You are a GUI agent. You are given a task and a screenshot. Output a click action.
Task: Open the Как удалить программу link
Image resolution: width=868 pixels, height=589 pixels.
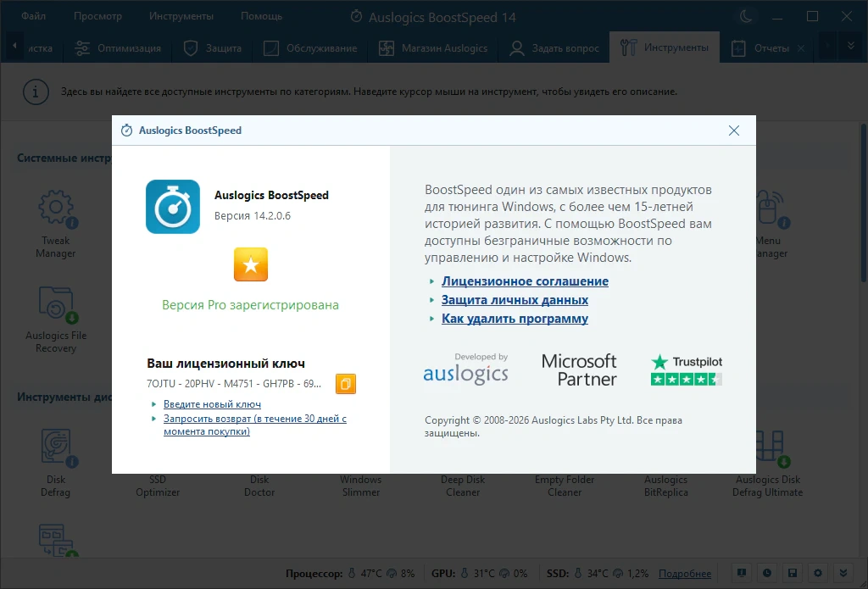[x=515, y=319]
